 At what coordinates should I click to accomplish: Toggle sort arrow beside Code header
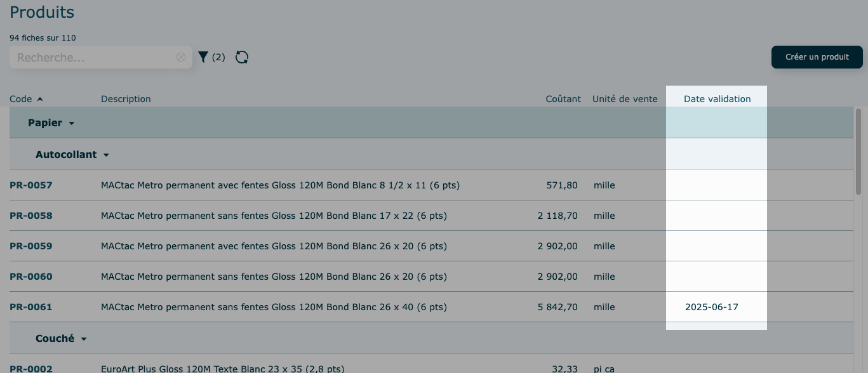click(40, 99)
